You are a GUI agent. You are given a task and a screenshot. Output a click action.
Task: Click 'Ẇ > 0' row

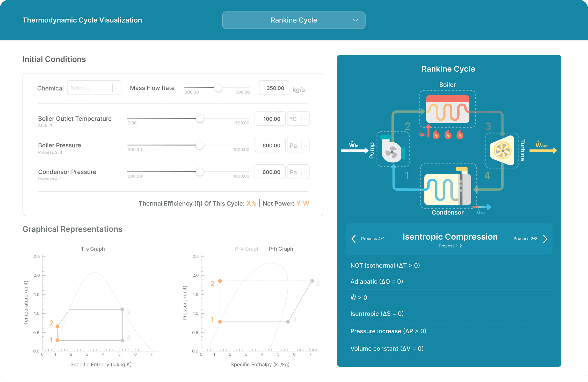[449, 298]
